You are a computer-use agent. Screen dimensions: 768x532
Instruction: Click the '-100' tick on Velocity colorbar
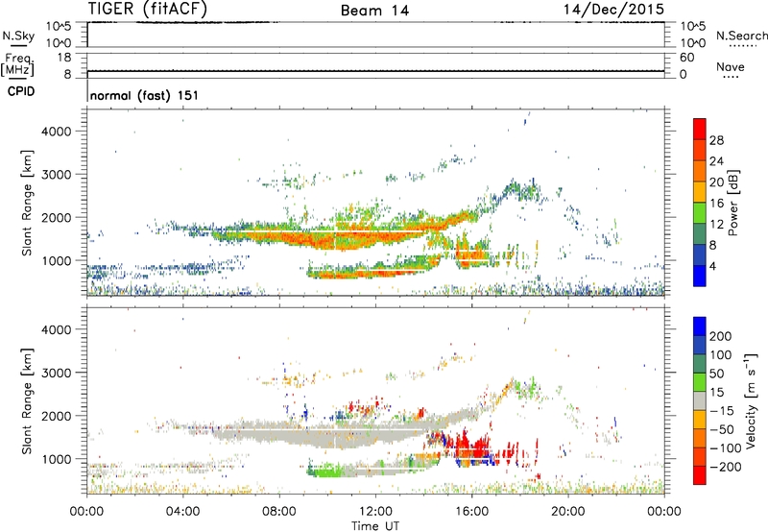coord(726,447)
